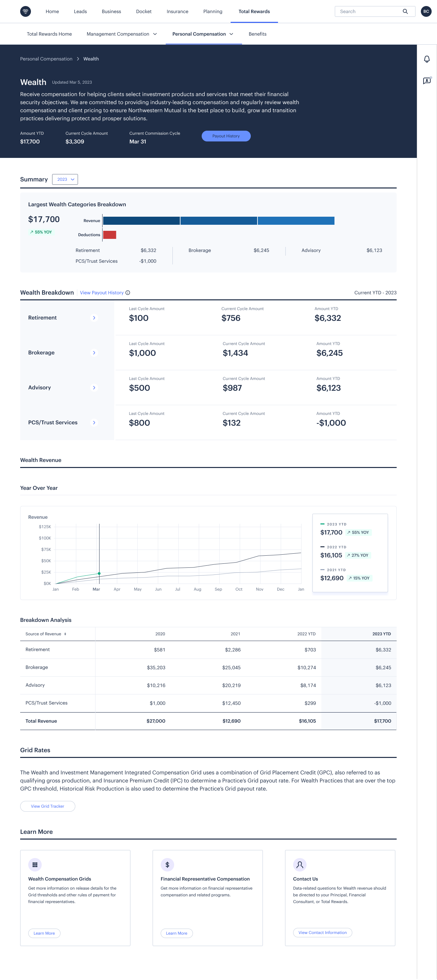Open PCS/Trust Services row chevron arrow
This screenshot has height=980, width=437.
(94, 423)
